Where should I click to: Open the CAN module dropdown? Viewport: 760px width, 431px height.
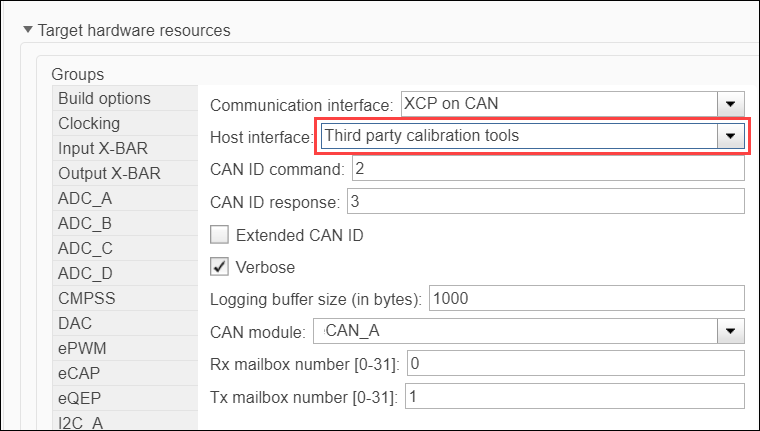coord(731,331)
